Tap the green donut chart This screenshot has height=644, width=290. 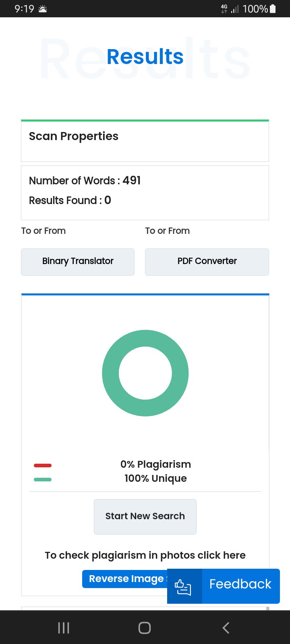[x=145, y=373]
